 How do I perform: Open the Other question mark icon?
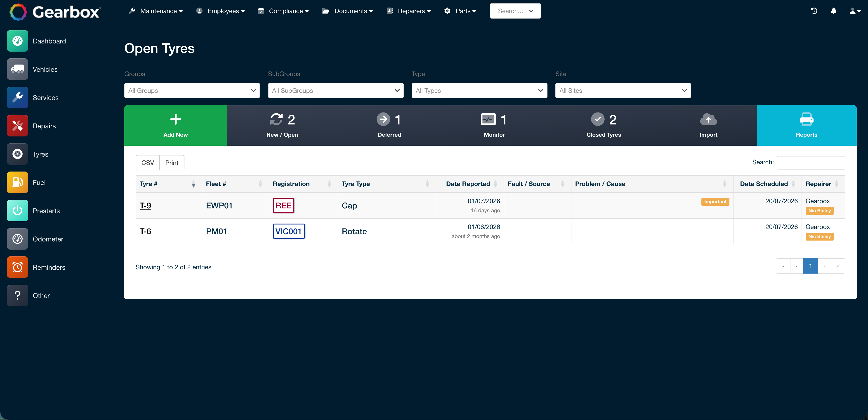(x=18, y=296)
